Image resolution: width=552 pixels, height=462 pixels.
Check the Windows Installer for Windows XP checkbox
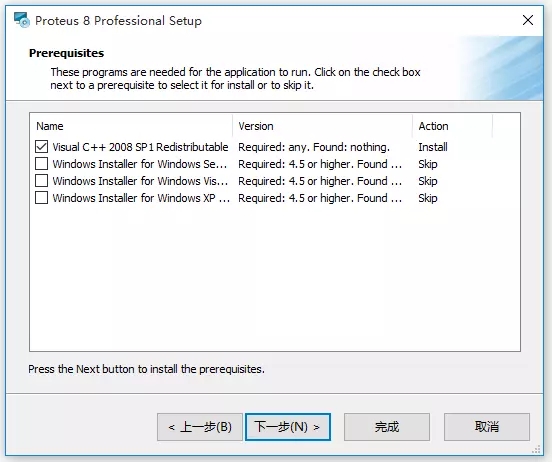click(x=42, y=198)
